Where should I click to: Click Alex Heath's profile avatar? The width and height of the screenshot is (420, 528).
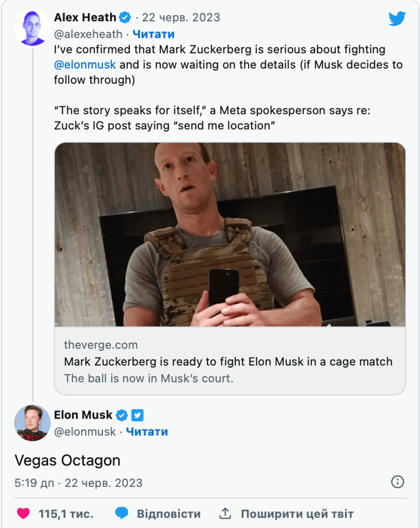coord(32,28)
